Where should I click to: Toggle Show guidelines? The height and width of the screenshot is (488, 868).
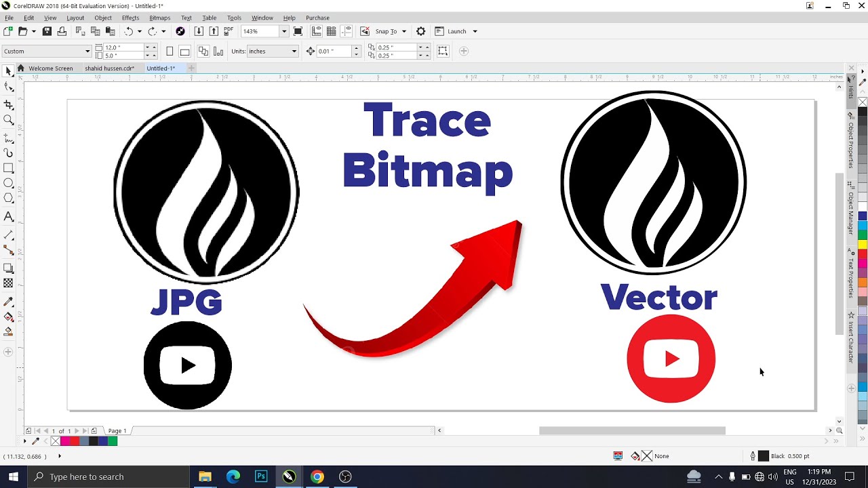(x=346, y=31)
